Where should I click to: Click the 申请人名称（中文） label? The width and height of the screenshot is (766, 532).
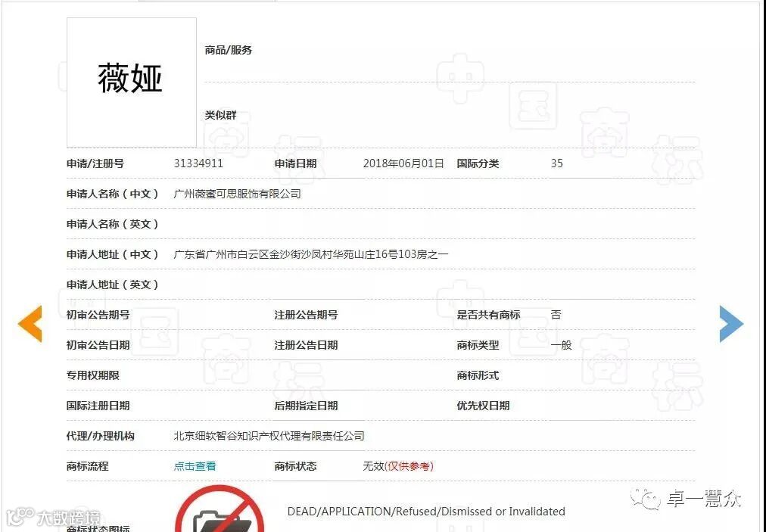[x=113, y=194]
